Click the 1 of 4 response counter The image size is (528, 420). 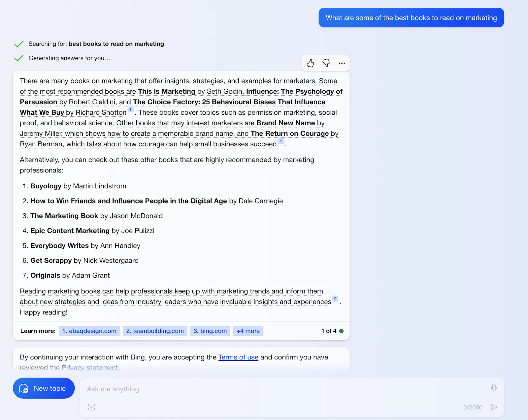point(329,331)
